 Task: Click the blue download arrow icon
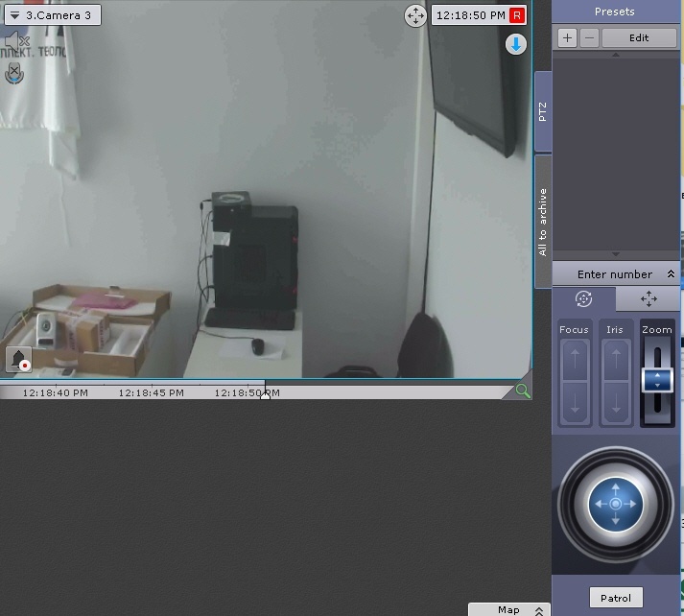pyautogui.click(x=516, y=44)
